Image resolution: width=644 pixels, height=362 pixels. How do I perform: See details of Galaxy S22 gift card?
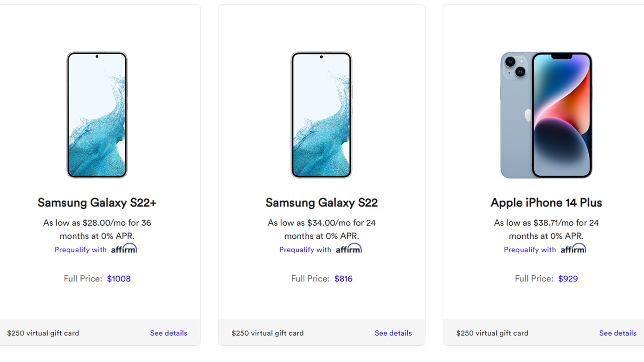(393, 333)
